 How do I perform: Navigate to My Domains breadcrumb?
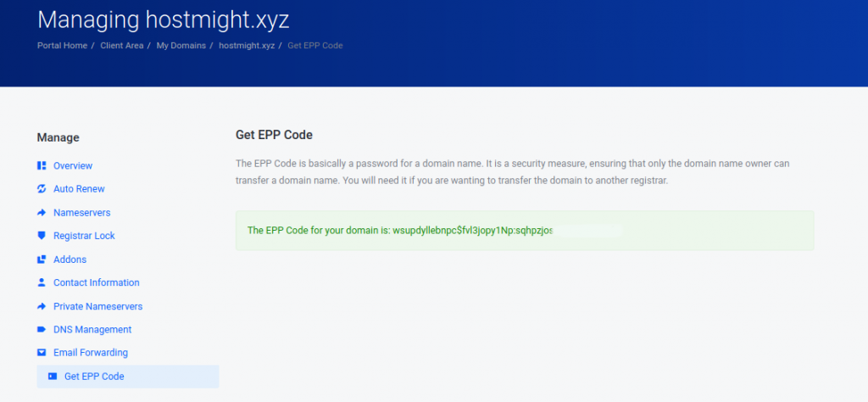tap(181, 46)
